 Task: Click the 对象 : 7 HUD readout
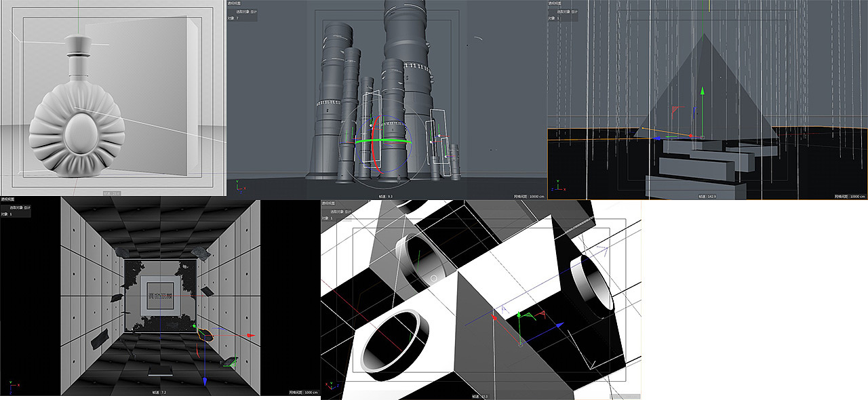point(234,18)
